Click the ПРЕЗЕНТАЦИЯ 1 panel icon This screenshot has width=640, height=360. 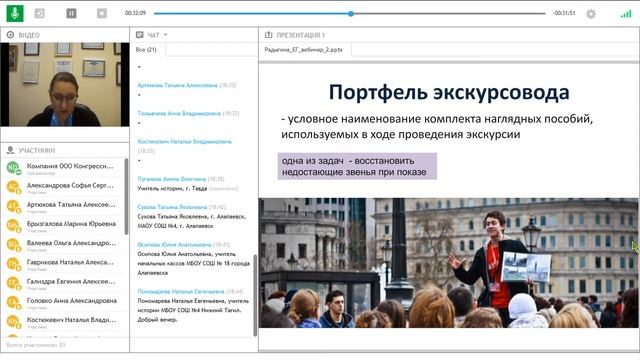(x=269, y=35)
